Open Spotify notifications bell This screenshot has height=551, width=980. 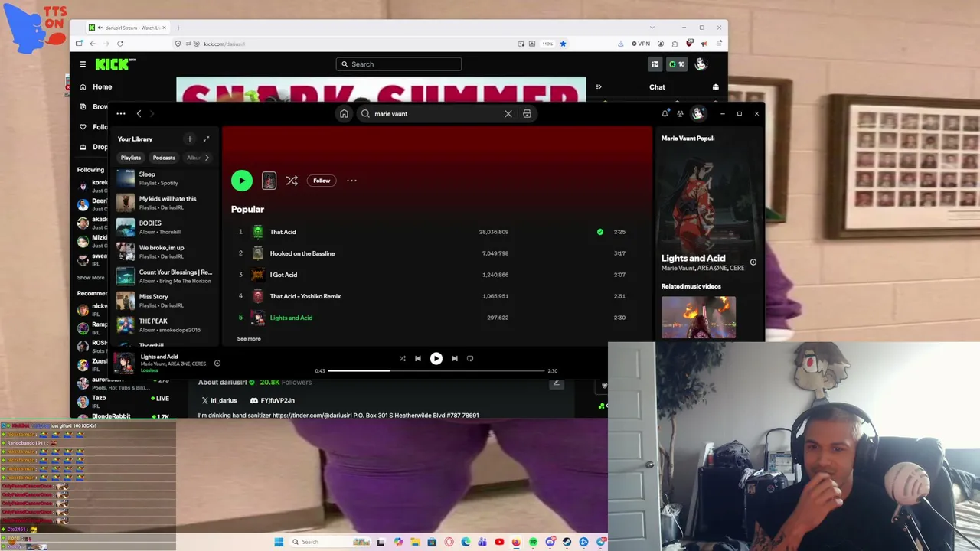[665, 114]
